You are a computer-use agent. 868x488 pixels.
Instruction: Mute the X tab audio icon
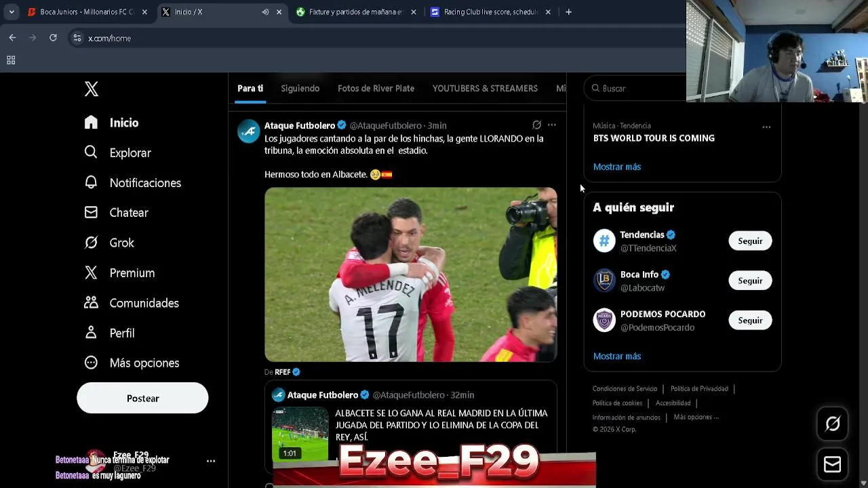point(265,12)
